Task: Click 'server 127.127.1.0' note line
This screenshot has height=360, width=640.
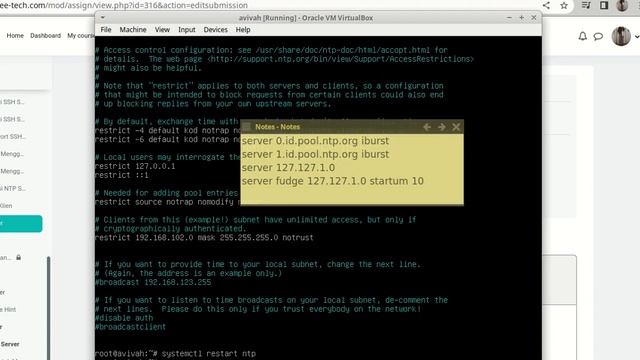Action: tap(288, 168)
